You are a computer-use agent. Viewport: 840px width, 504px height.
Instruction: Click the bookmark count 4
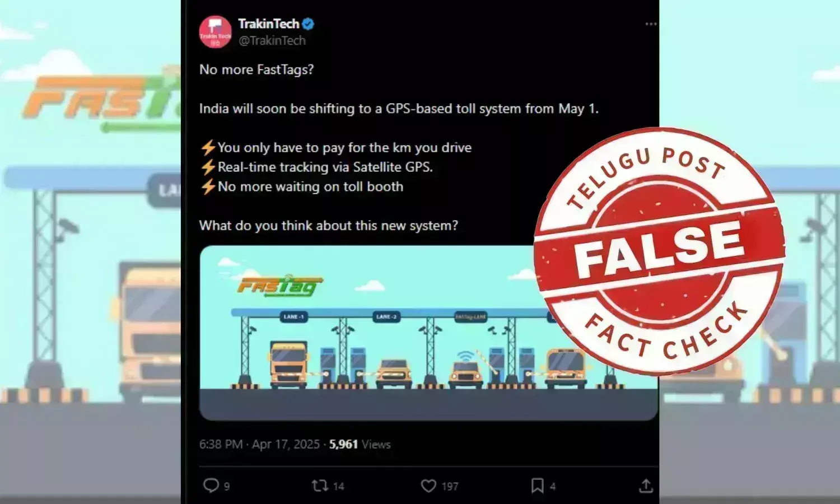pos(553,487)
